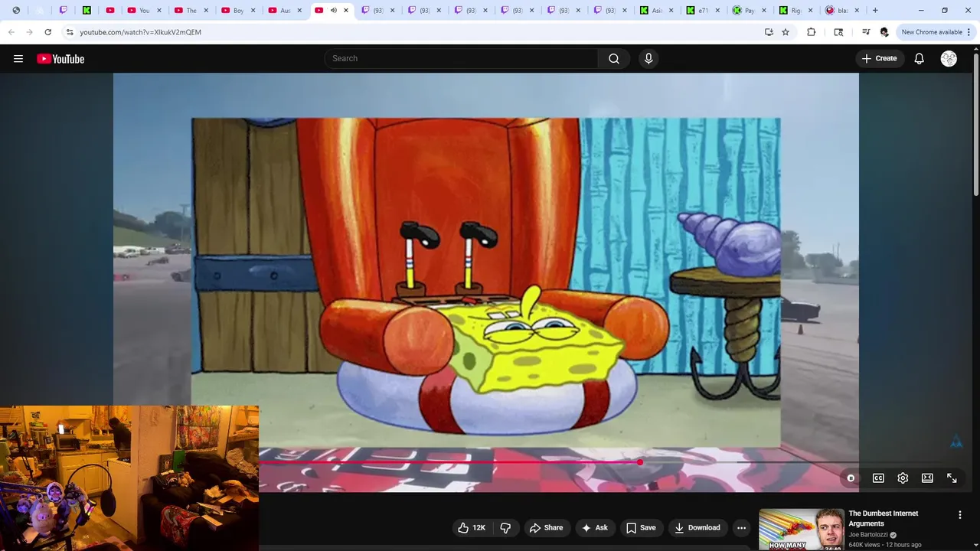Click the search magnifier button
The image size is (980, 551).
pyautogui.click(x=614, y=59)
